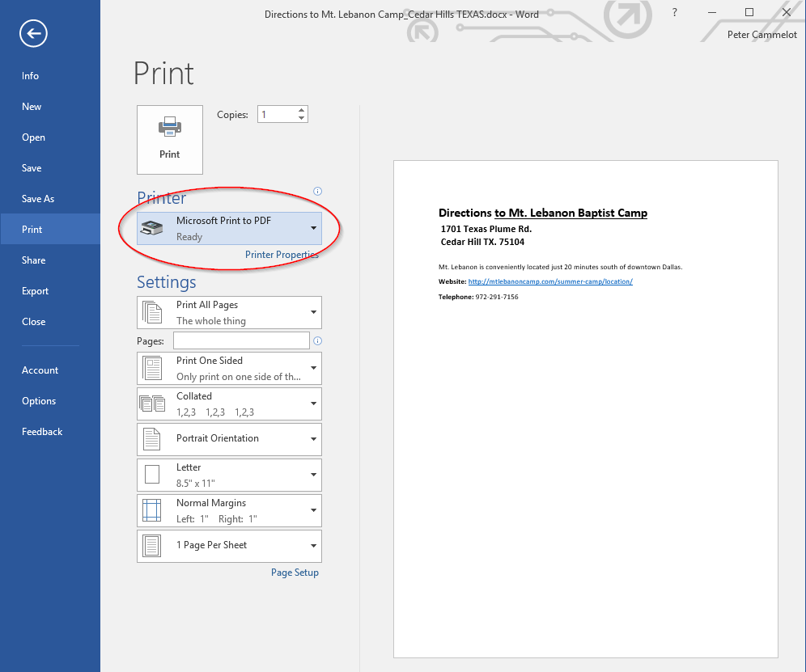Image resolution: width=806 pixels, height=672 pixels.
Task: Click the printer icon Print button
Action: coord(170,140)
